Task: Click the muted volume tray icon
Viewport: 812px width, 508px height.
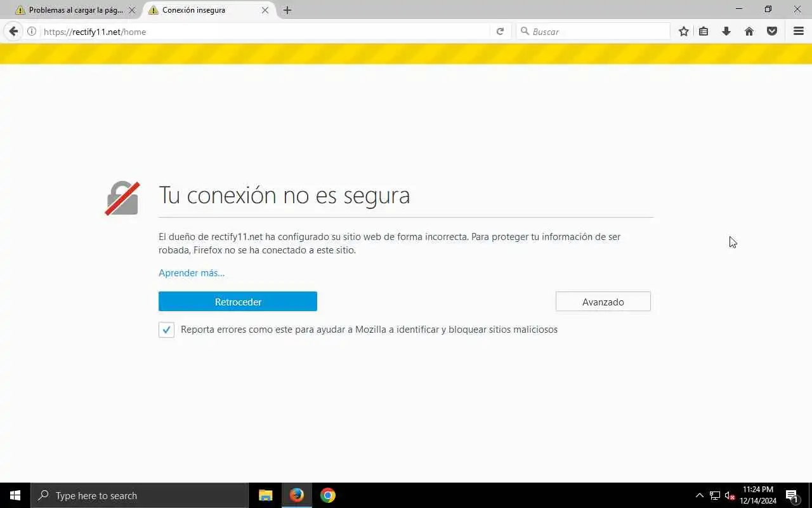Action: (730, 495)
